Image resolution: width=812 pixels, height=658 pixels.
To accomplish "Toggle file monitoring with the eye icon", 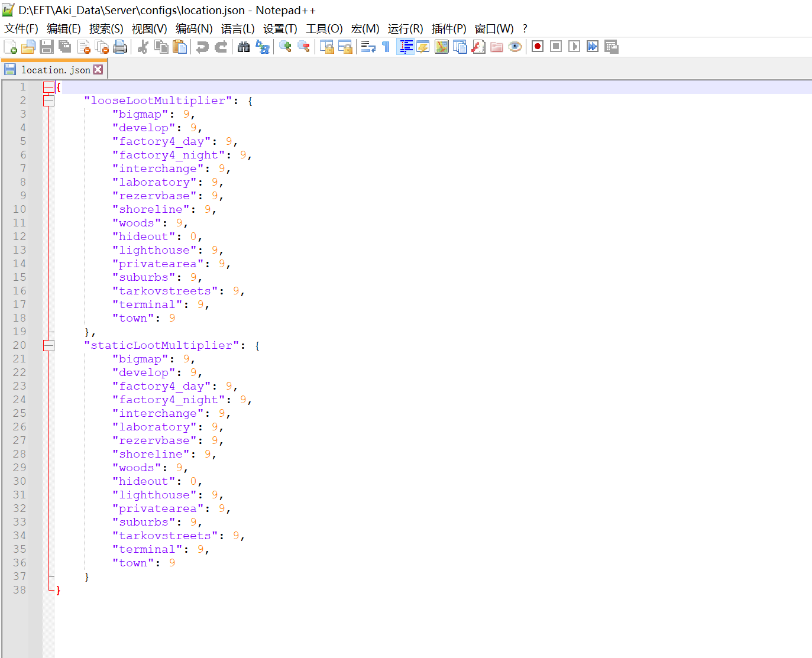I will (515, 47).
